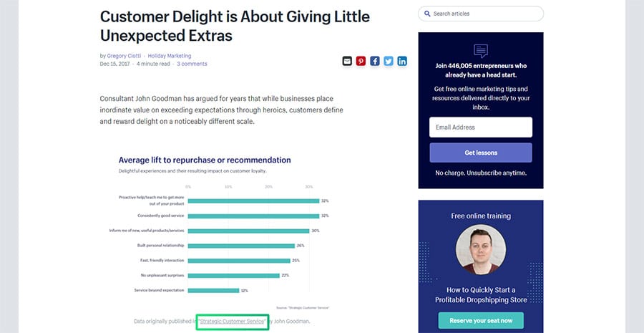The height and width of the screenshot is (333, 644).
Task: Click the Email Address input field
Action: [x=481, y=127]
